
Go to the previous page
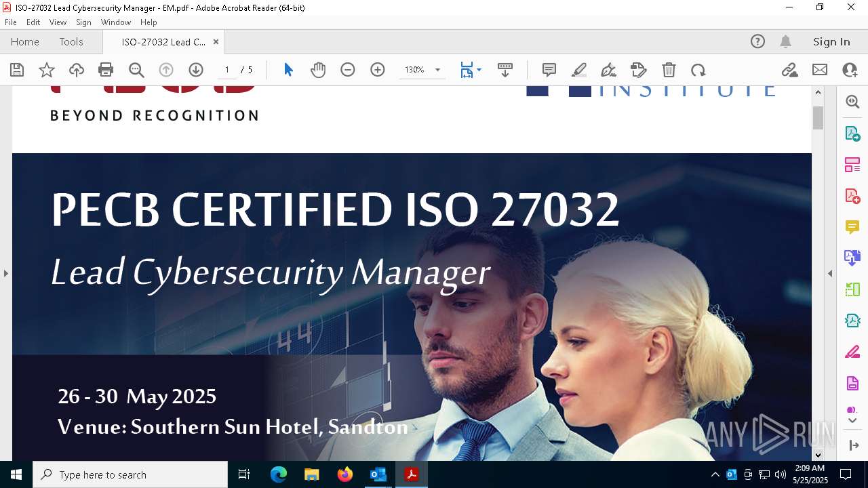[166, 70]
